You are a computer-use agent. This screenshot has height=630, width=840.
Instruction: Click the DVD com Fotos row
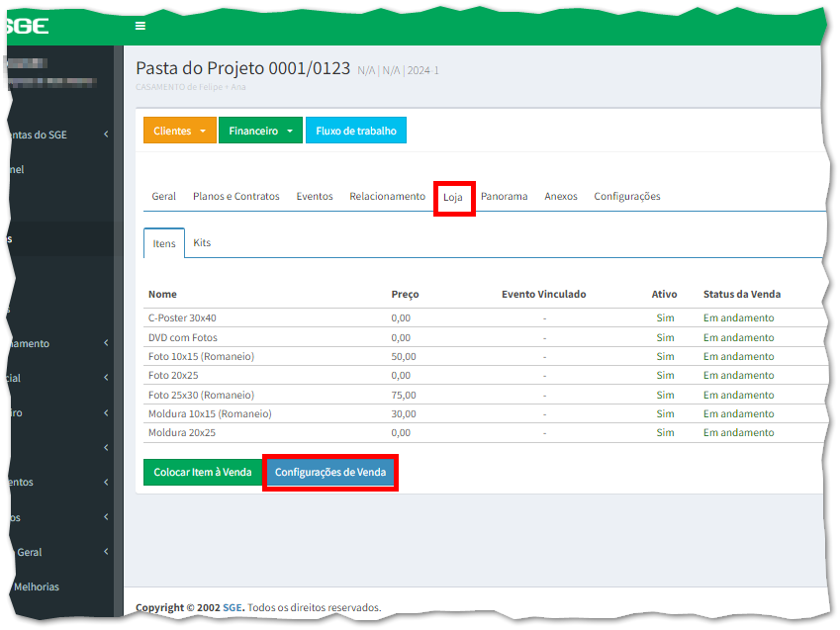[x=483, y=337]
